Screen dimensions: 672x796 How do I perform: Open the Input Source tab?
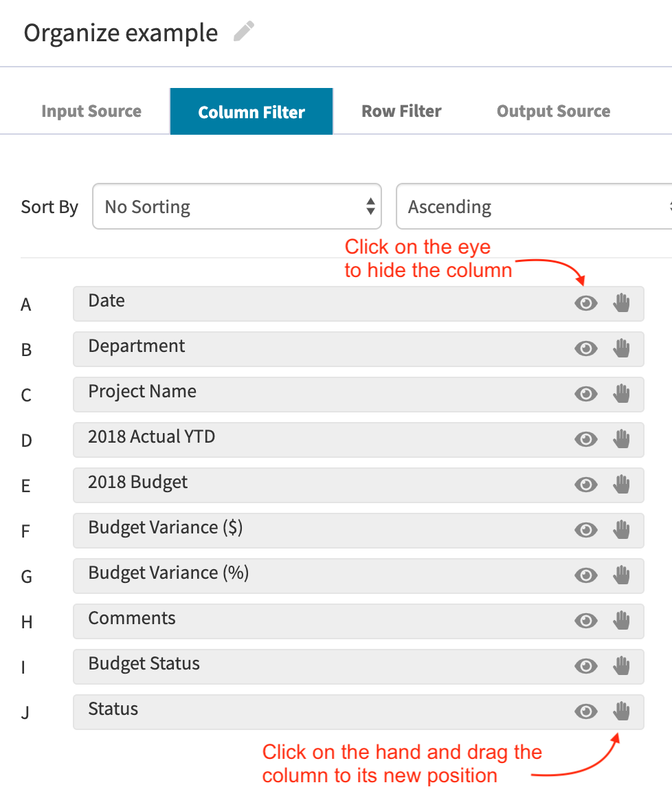pyautogui.click(x=91, y=111)
